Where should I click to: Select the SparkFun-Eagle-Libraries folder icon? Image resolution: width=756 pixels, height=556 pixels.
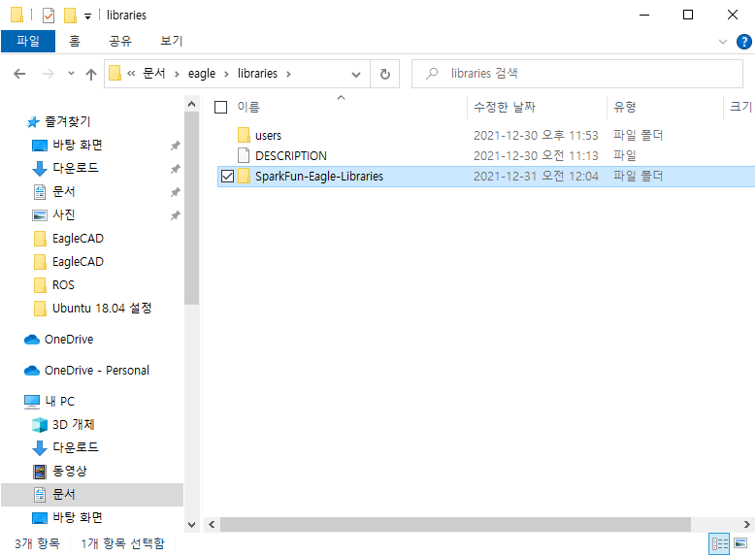click(244, 176)
